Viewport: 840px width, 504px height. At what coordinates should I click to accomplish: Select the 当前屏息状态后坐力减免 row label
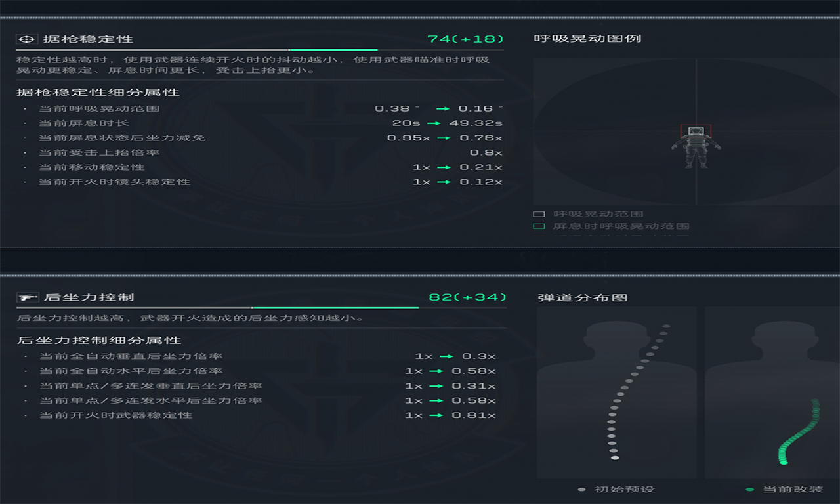122,138
